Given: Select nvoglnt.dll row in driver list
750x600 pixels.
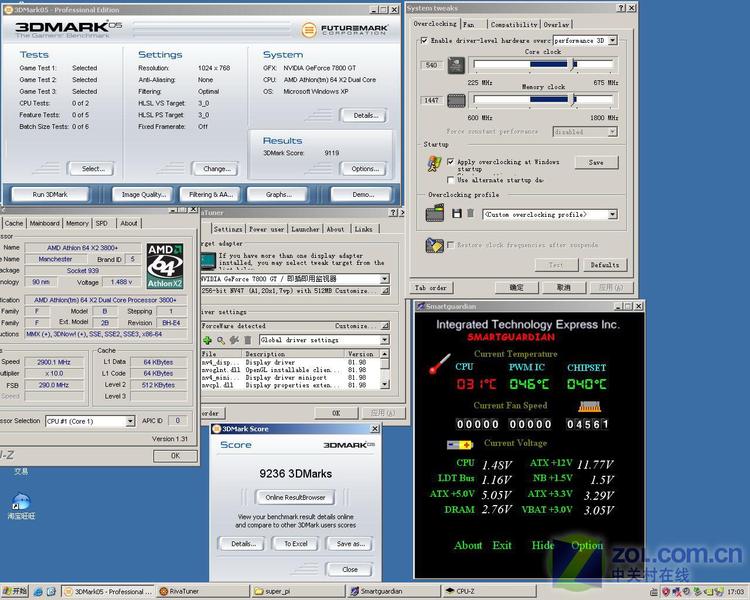Looking at the screenshot, I should [x=290, y=370].
